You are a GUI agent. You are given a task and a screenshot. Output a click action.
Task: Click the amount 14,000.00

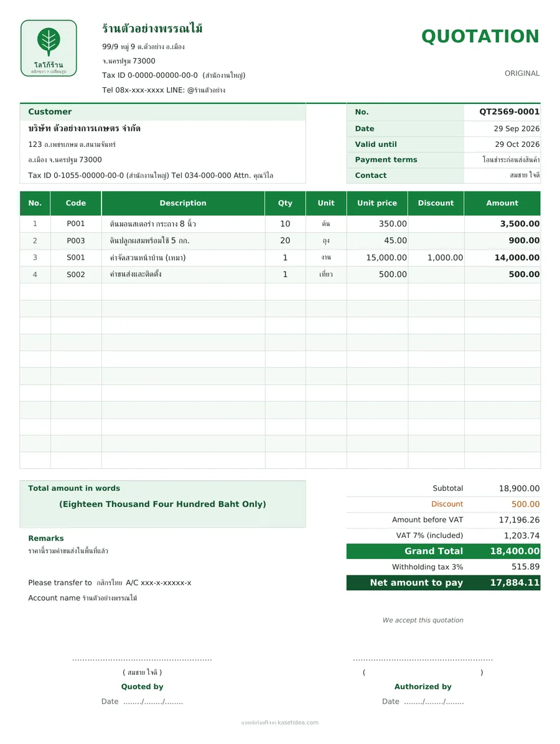517,258
